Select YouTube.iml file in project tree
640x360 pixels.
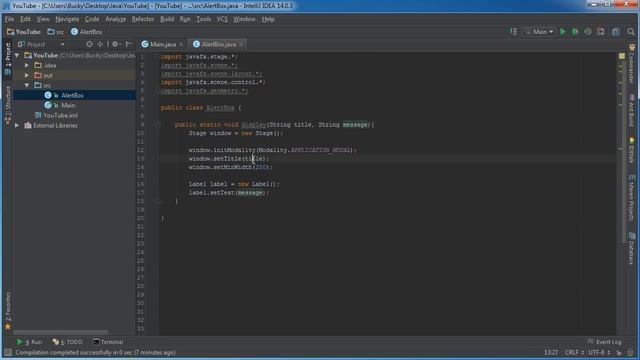(x=60, y=116)
